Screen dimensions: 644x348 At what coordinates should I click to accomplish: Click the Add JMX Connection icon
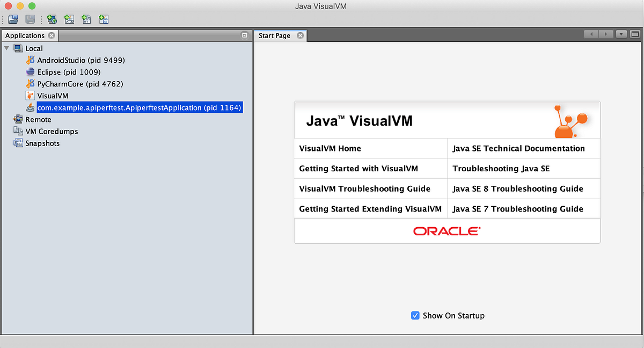point(69,19)
